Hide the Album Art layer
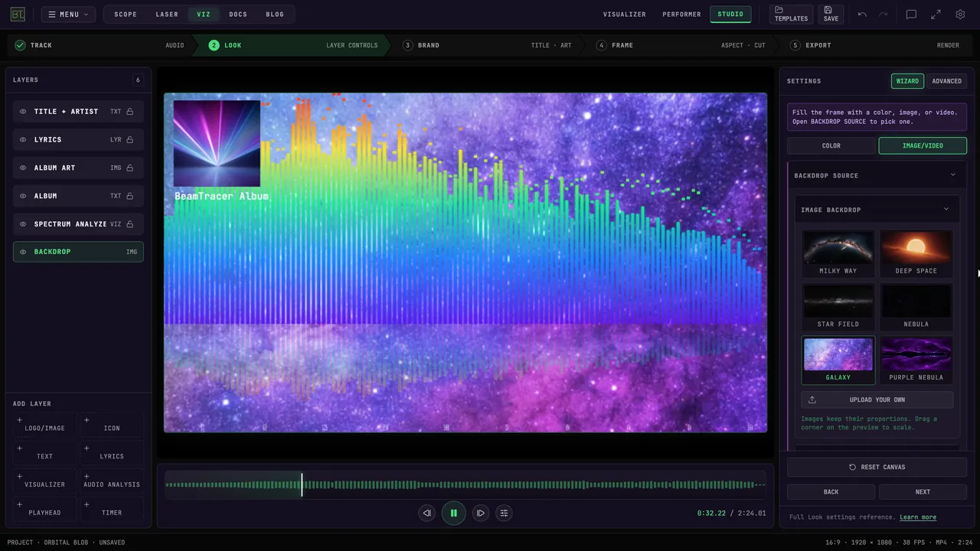Screen dimensions: 980x551 tap(23, 168)
